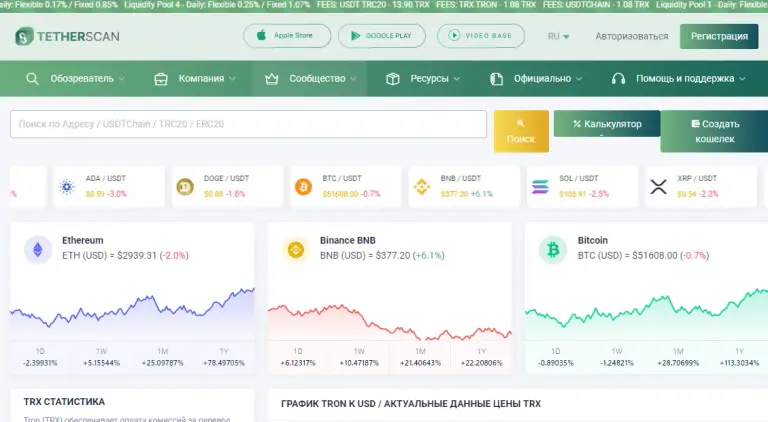Click the headset icon beside Помощь и поддержка
Viewport: 768px width, 422px height.
[x=619, y=79]
